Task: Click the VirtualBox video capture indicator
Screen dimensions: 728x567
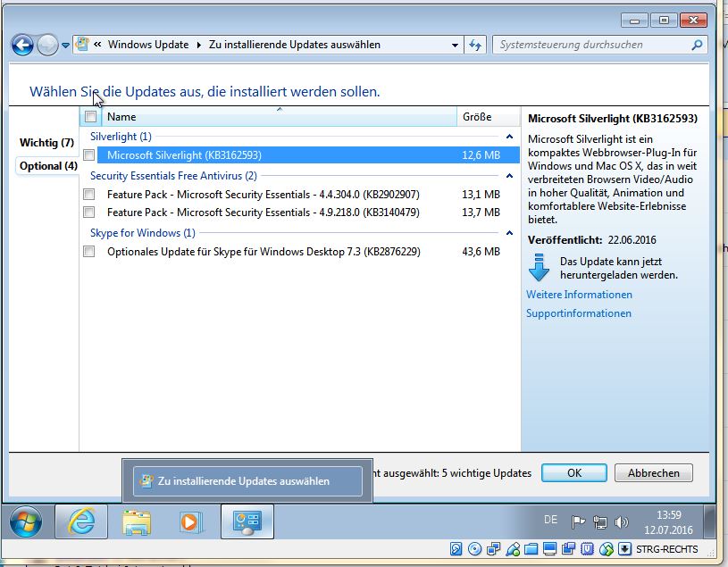Action: pyautogui.click(x=568, y=549)
